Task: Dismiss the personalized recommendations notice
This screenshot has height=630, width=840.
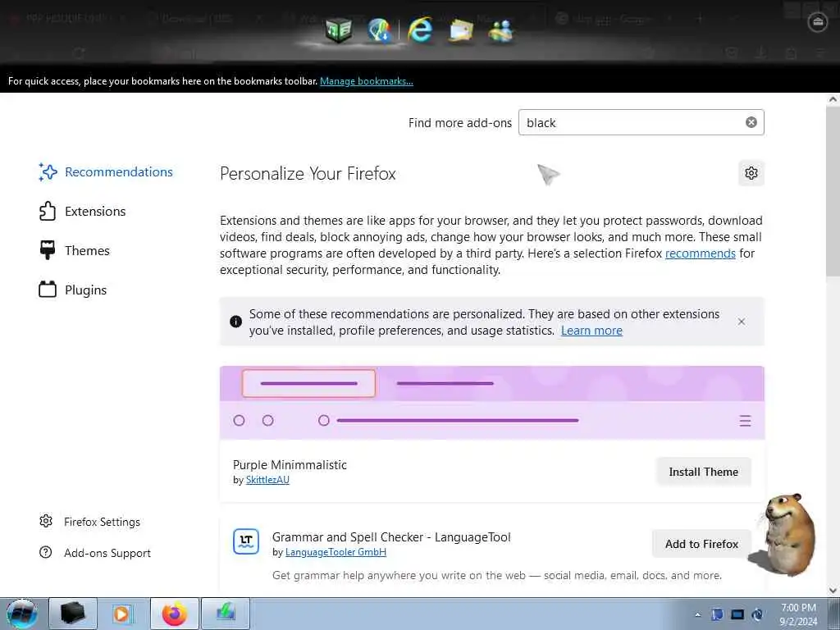Action: (742, 322)
